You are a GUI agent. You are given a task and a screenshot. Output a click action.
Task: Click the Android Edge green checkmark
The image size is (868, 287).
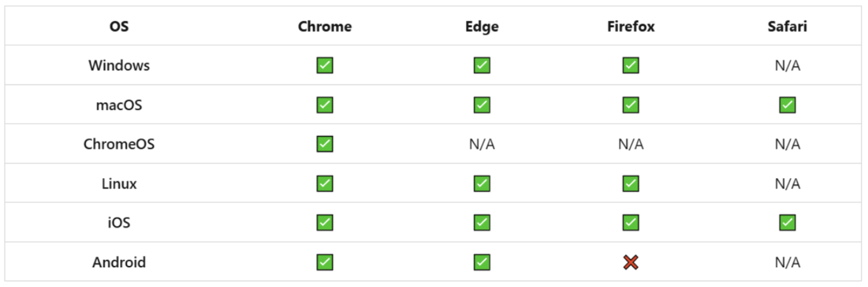pos(482,262)
